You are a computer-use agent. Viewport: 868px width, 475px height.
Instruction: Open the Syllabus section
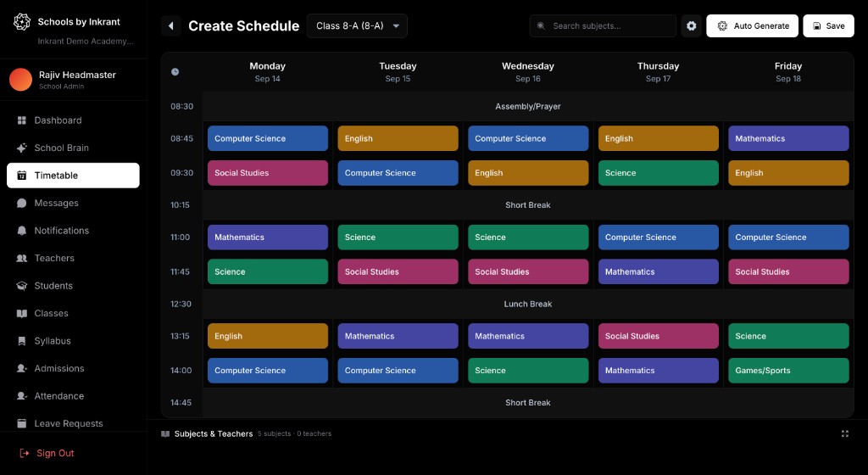(73, 341)
